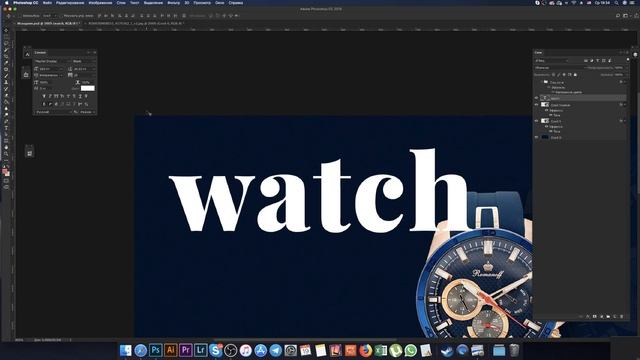Screen dimensions: 640x360
Task: Collapse the group layer folder arrow
Action: tap(542, 82)
